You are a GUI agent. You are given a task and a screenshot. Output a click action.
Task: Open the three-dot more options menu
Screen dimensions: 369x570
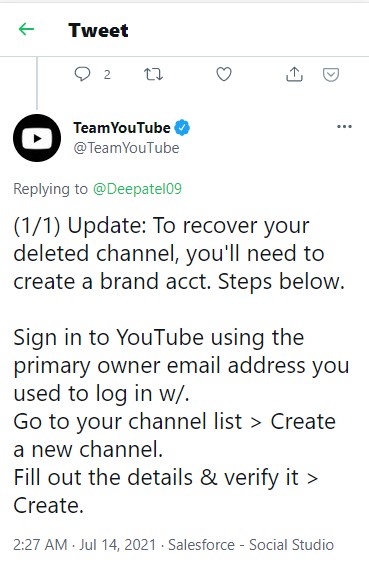344,127
